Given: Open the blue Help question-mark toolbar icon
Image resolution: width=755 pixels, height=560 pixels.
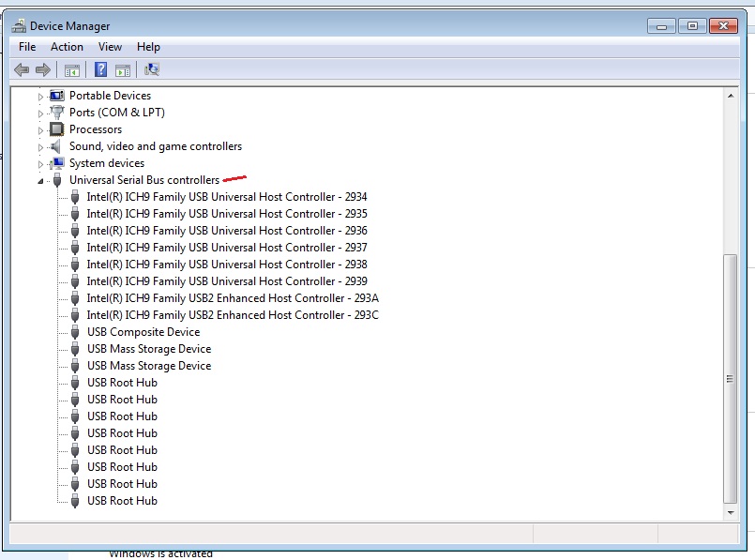Looking at the screenshot, I should pos(100,69).
